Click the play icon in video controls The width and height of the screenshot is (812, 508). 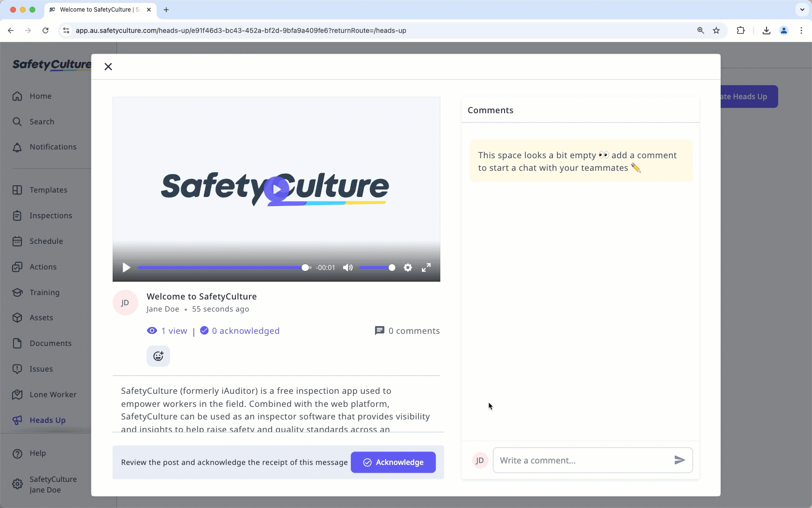pos(126,268)
